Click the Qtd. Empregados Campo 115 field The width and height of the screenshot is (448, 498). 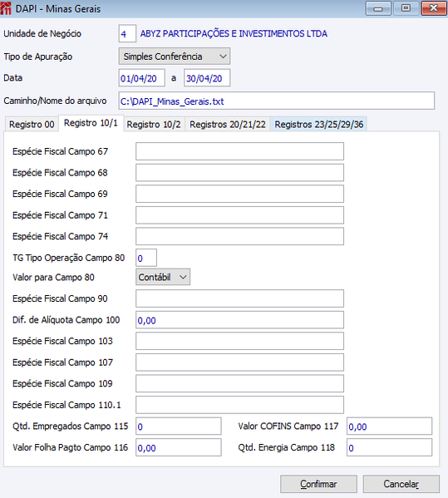click(179, 426)
